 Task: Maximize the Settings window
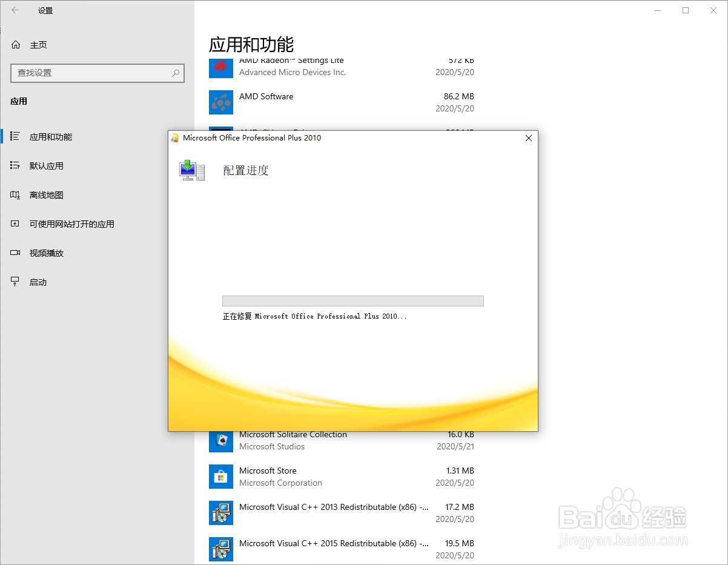click(686, 10)
